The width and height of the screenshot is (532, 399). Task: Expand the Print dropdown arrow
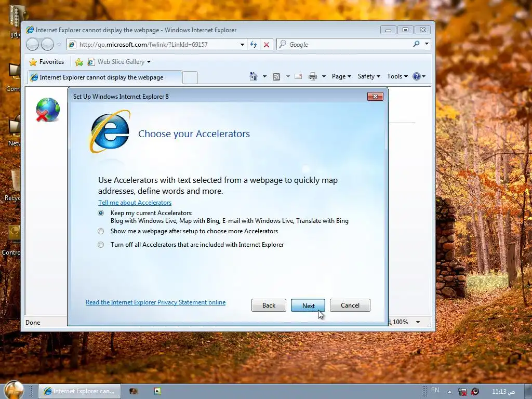[x=324, y=76]
